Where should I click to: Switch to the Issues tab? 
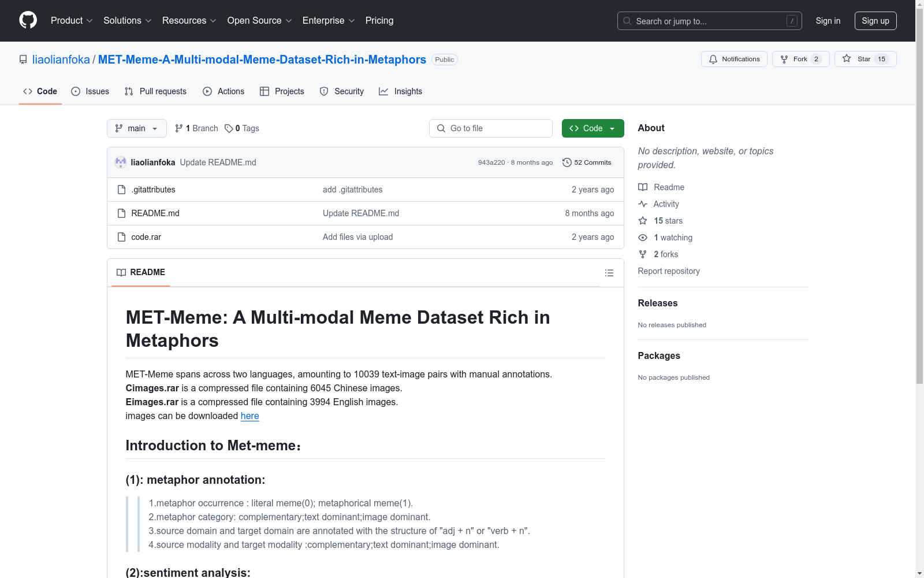coord(90,91)
